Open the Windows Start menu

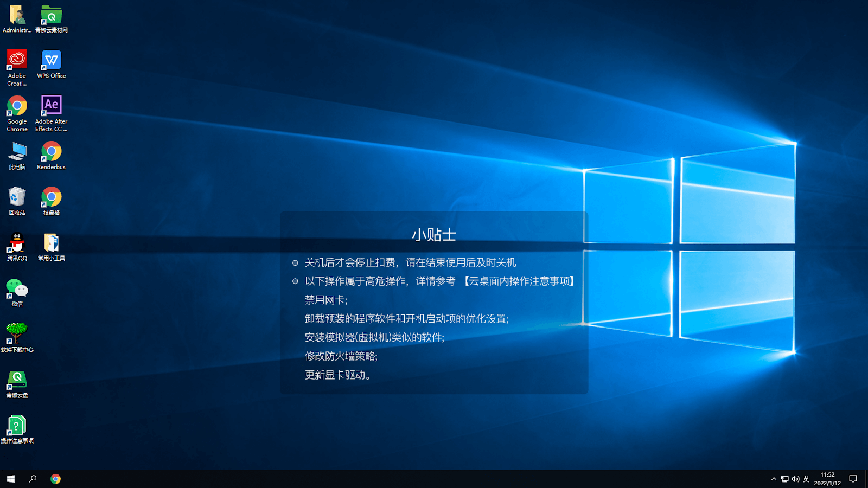tap(11, 479)
